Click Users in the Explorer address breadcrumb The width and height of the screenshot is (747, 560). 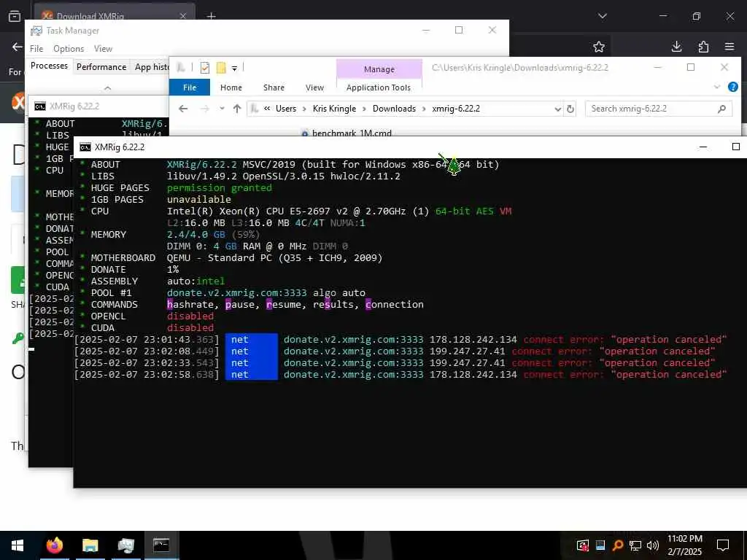point(286,109)
